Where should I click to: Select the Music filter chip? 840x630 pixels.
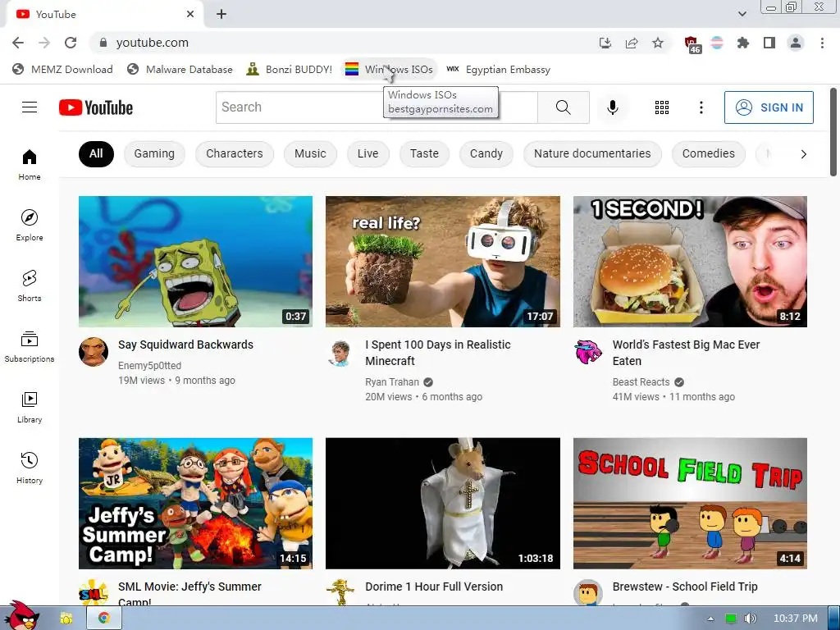pyautogui.click(x=310, y=153)
